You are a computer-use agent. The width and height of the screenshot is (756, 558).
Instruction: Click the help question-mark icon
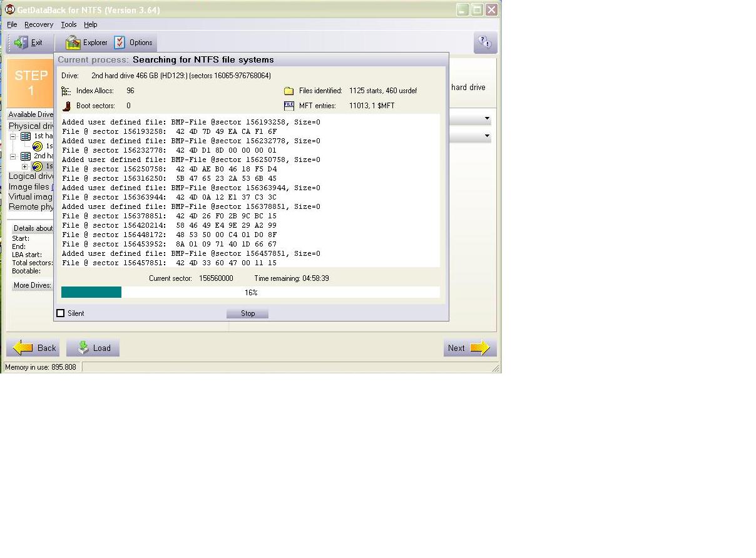tap(485, 43)
